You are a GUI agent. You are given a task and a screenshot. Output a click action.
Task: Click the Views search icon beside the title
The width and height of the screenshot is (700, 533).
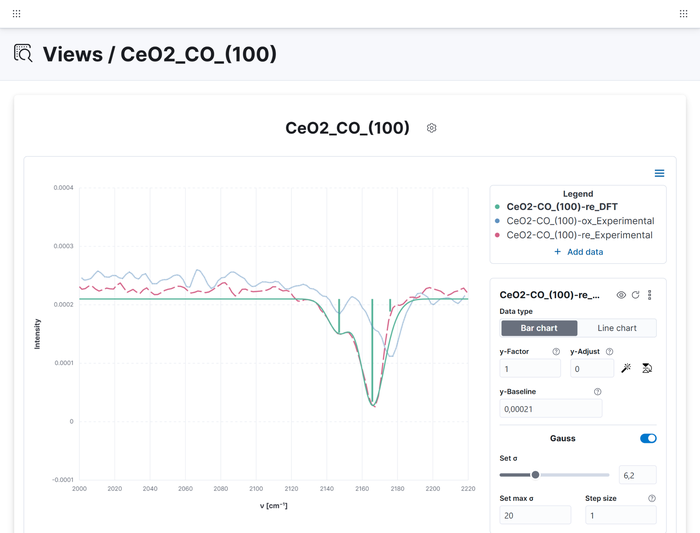pos(23,53)
